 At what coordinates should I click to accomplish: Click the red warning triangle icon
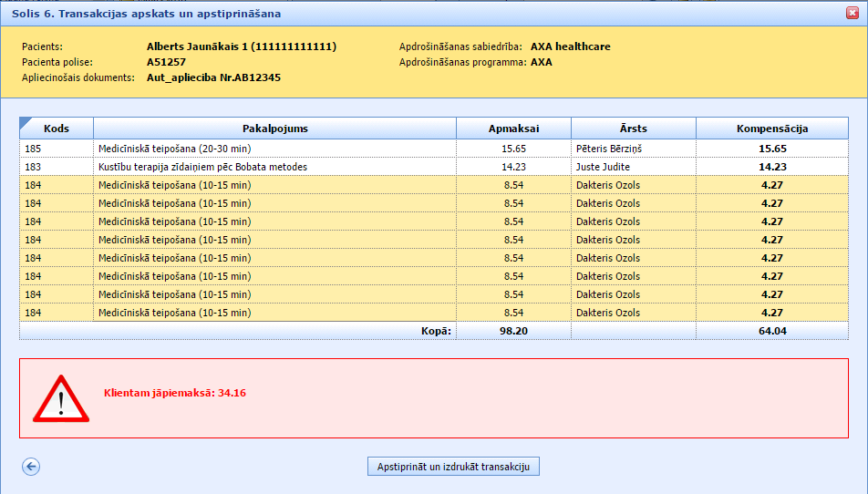[60, 399]
